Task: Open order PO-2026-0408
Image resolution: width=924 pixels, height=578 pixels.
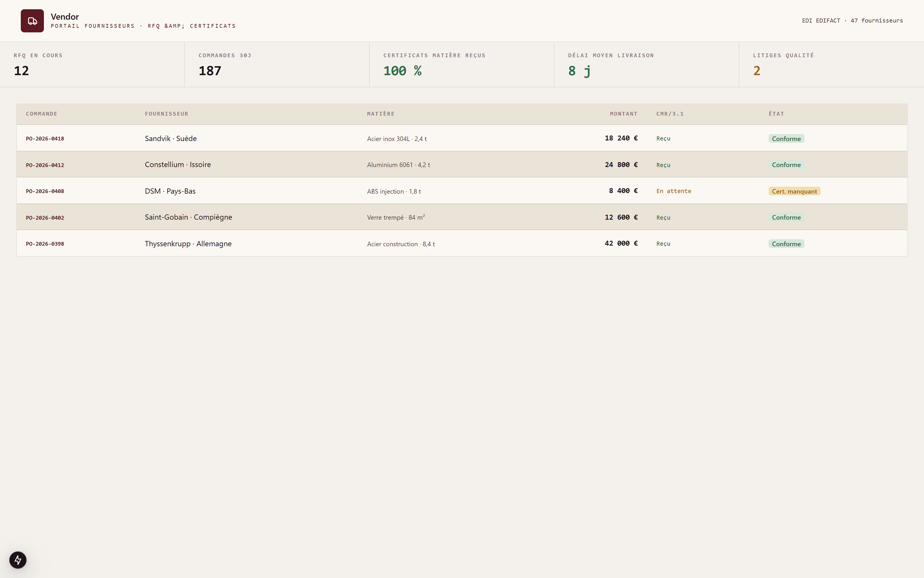Action: [x=45, y=191]
